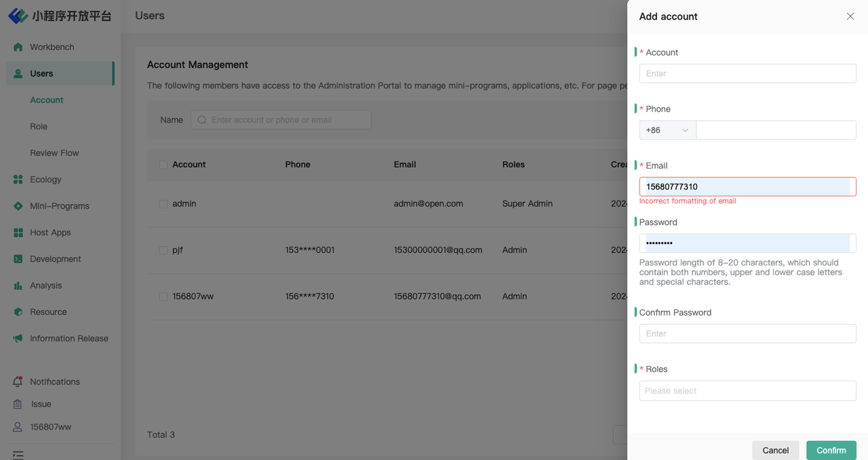
Task: Click the Information Release megaphone icon
Action: click(18, 339)
